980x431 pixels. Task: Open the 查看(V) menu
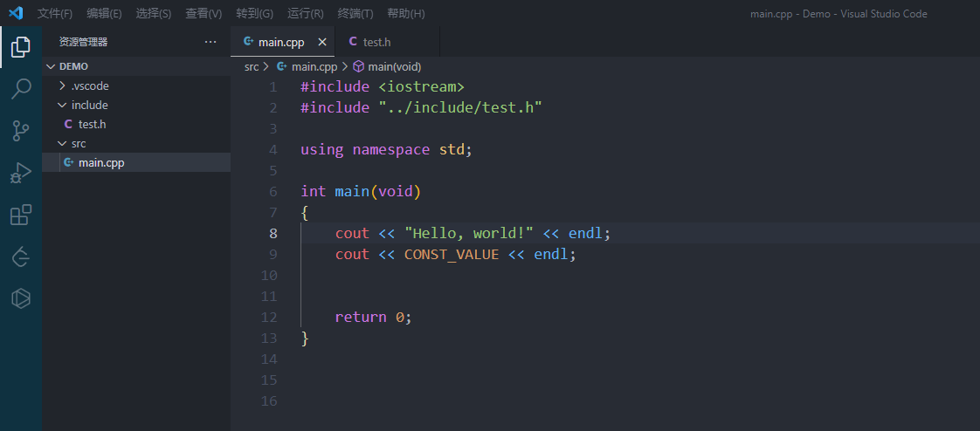coord(204,13)
